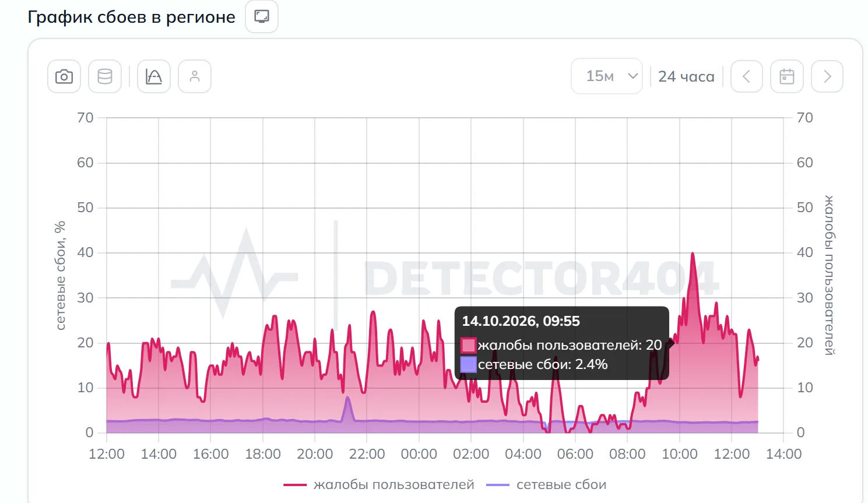
Task: Click the camera screenshot icon
Action: tap(64, 76)
